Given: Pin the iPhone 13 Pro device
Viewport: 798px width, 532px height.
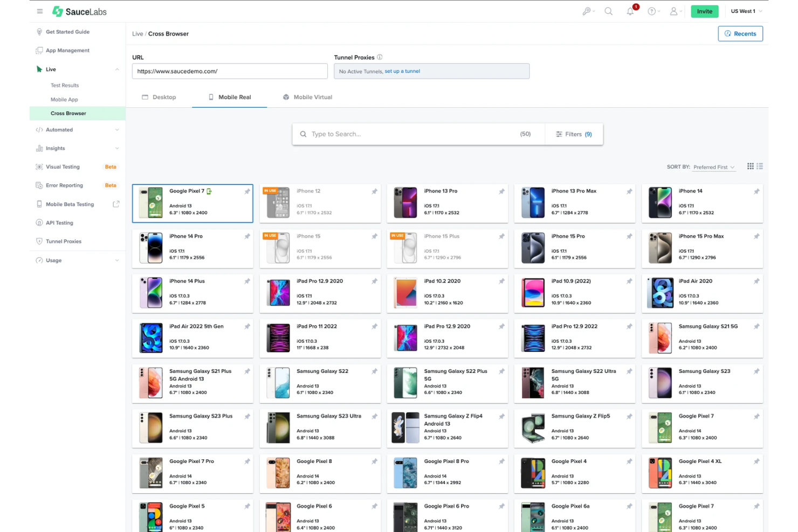Looking at the screenshot, I should point(501,191).
